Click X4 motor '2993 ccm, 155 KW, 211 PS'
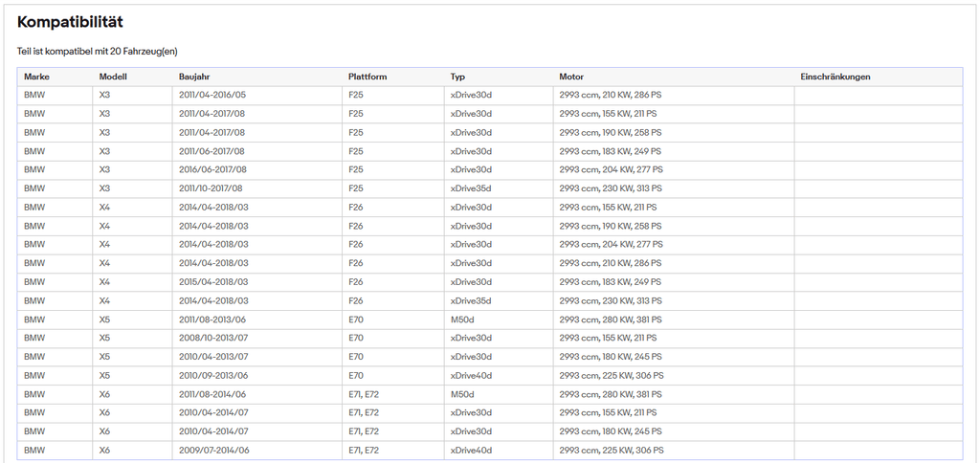Viewport: 980px width, 463px height. click(x=608, y=207)
